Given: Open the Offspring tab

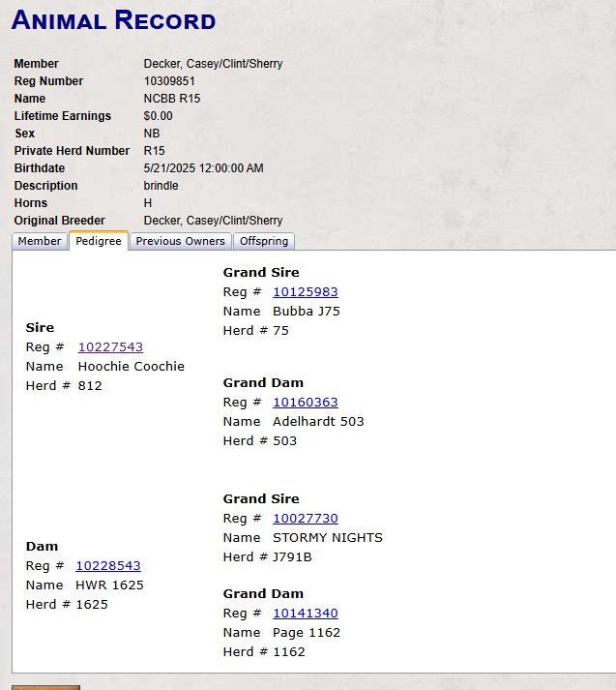Looking at the screenshot, I should 264,241.
